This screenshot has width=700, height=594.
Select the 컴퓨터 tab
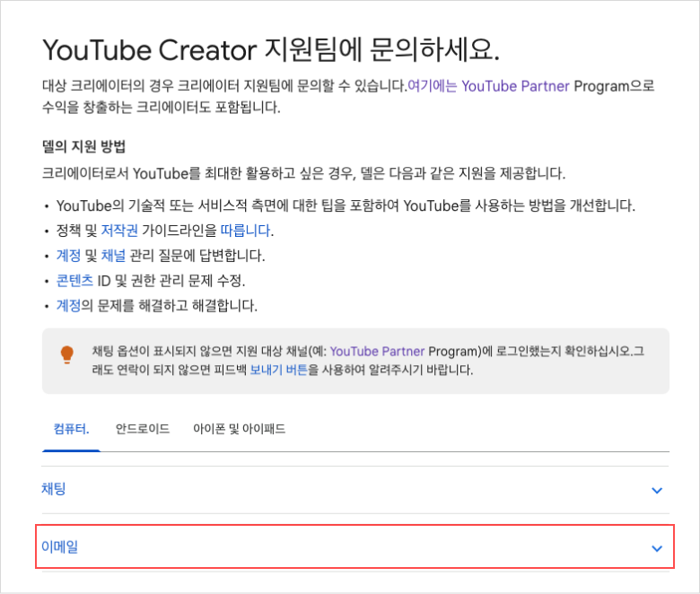coord(72,429)
